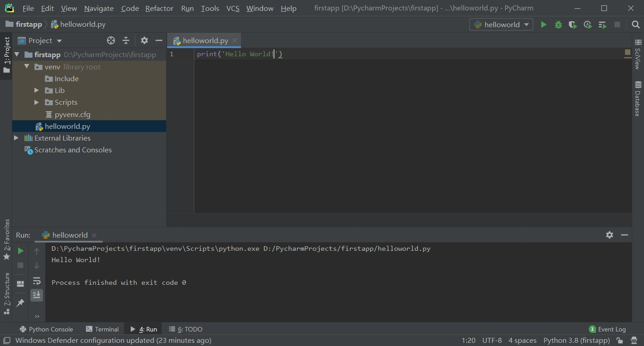The width and height of the screenshot is (644, 346).
Task: Toggle the Database tool window
Action: point(638,94)
